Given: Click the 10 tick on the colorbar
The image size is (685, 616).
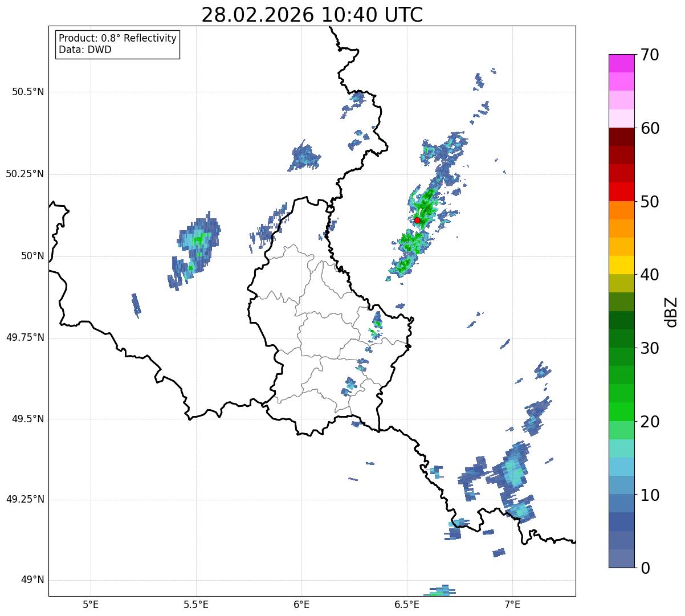Looking at the screenshot, I should tap(650, 495).
